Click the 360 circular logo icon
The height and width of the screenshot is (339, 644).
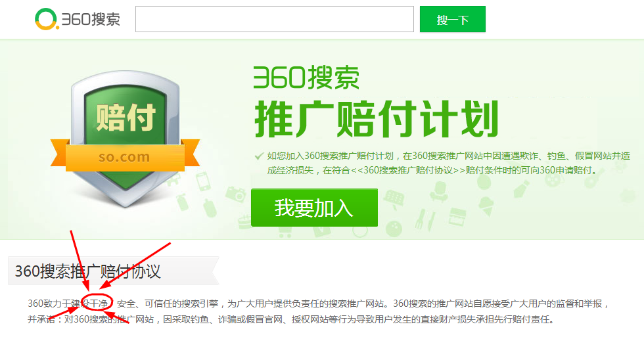(x=45, y=19)
